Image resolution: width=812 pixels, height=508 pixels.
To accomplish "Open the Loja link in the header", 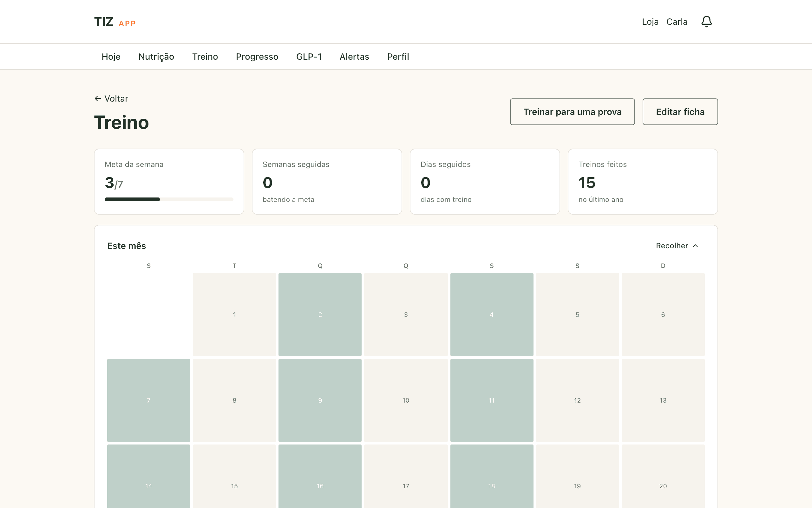I will point(650,22).
